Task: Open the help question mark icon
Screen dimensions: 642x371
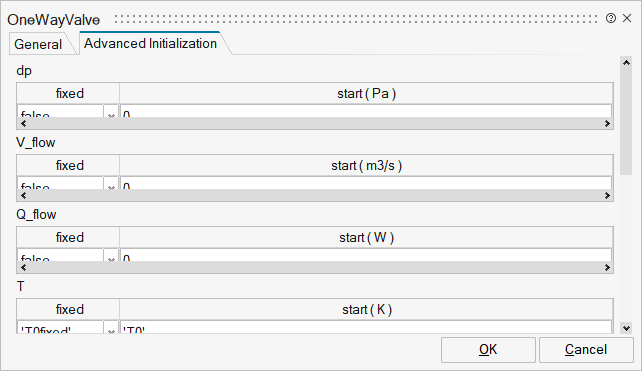Action: [x=610, y=18]
